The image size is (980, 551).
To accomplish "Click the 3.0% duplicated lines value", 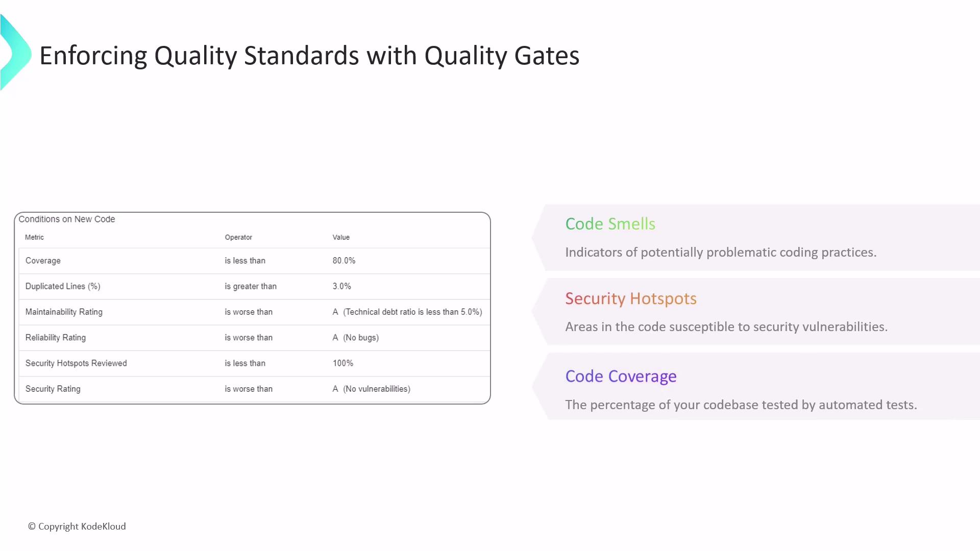I will pyautogui.click(x=342, y=286).
